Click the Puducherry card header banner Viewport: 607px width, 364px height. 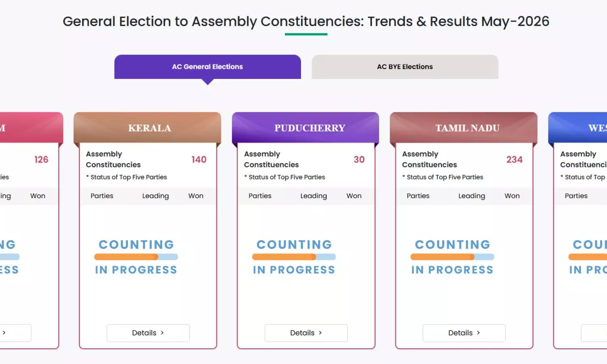[306, 128]
